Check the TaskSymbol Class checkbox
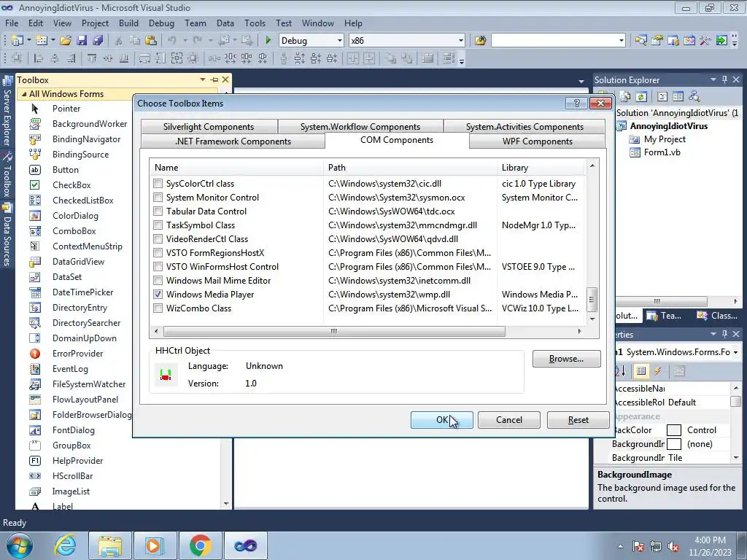 coord(158,225)
